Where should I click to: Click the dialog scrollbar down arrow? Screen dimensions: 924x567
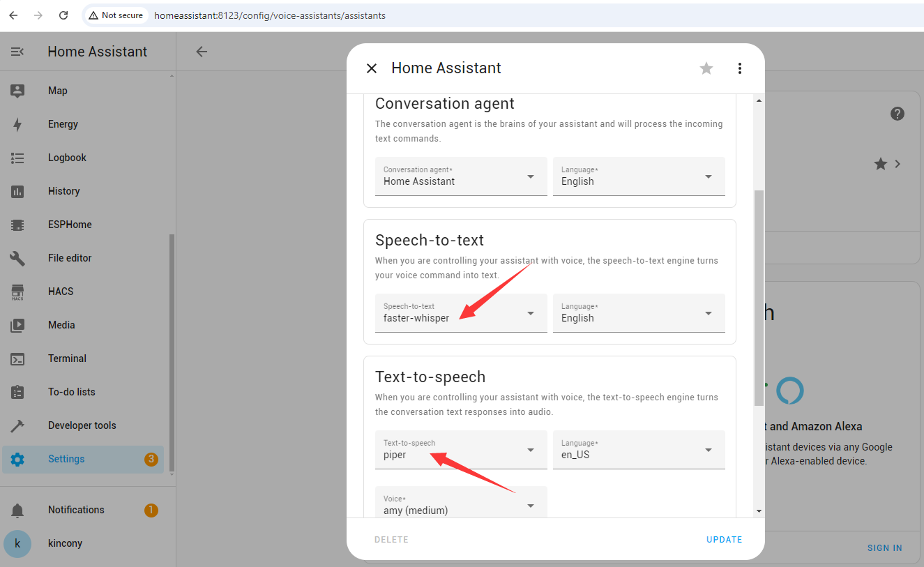click(759, 511)
